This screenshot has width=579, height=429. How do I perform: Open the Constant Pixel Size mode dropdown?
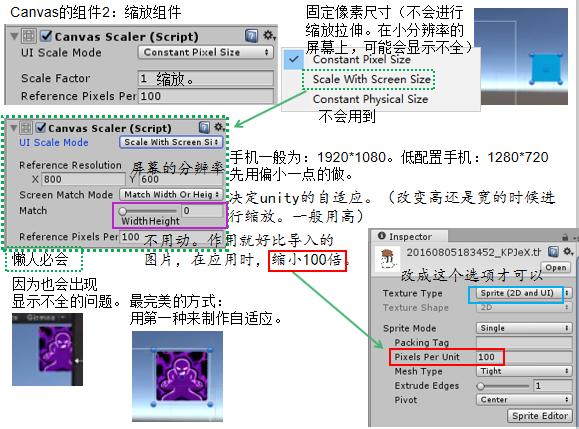coord(206,52)
